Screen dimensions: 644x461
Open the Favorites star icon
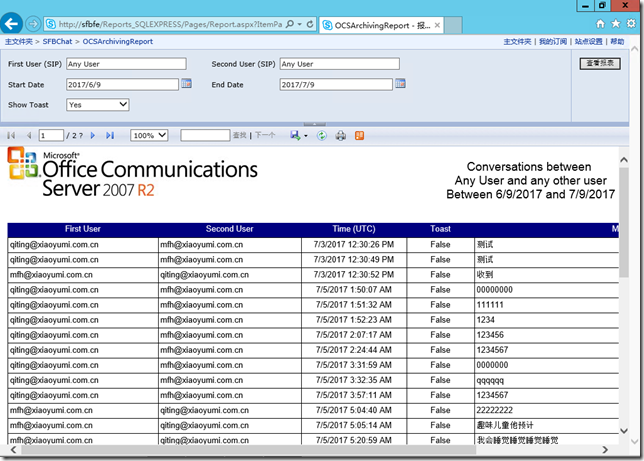click(616, 24)
